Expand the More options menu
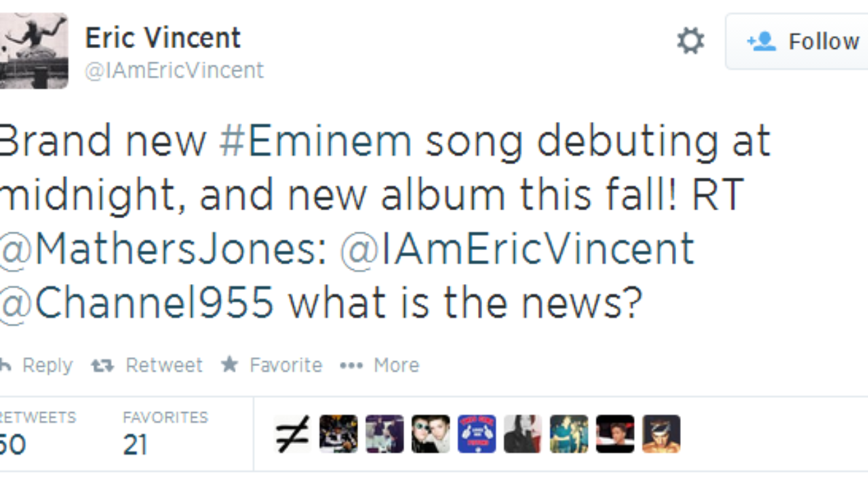 [x=380, y=365]
